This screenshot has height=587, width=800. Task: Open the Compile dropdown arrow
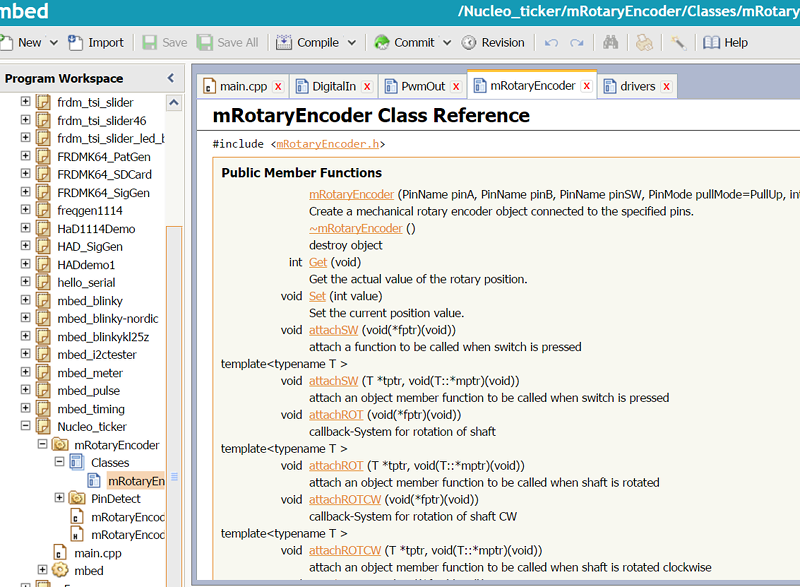352,43
